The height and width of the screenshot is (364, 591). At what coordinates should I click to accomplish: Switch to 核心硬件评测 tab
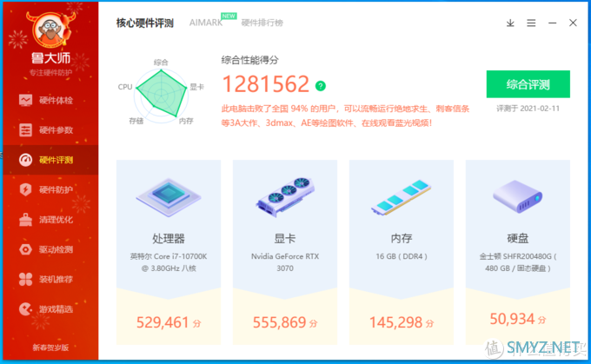(145, 23)
